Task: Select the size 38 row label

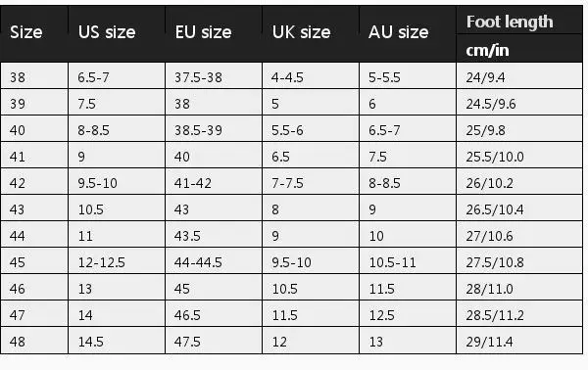Action: coord(34,75)
